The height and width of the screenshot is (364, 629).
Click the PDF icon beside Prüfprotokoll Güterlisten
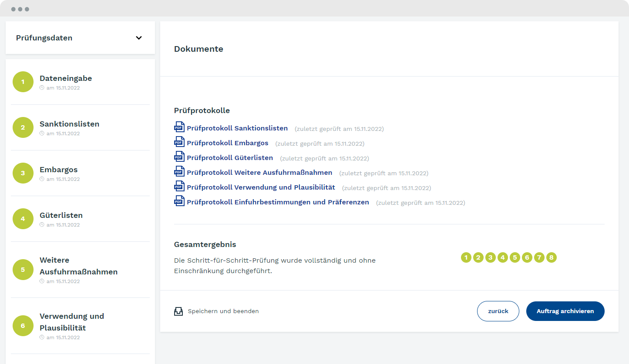pyautogui.click(x=179, y=157)
